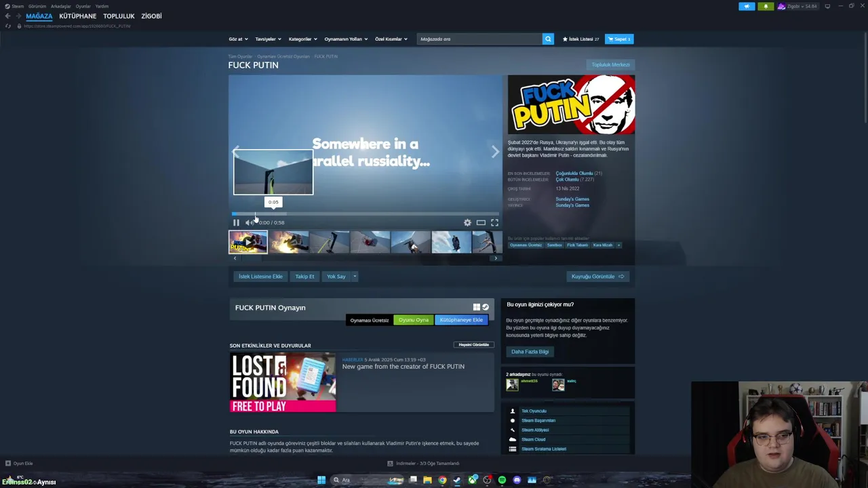Select the Oynaması Ücretsiz tag
This screenshot has width=868, height=488.
click(526, 245)
